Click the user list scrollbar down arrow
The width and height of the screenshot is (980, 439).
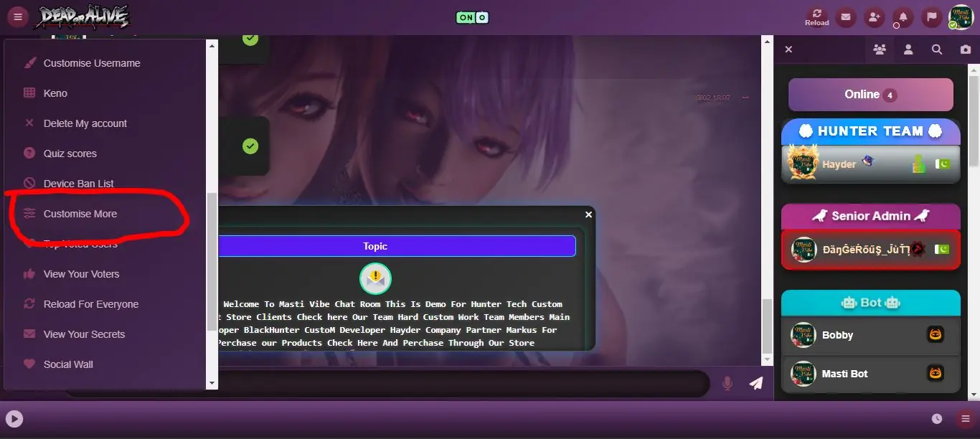pyautogui.click(x=974, y=395)
